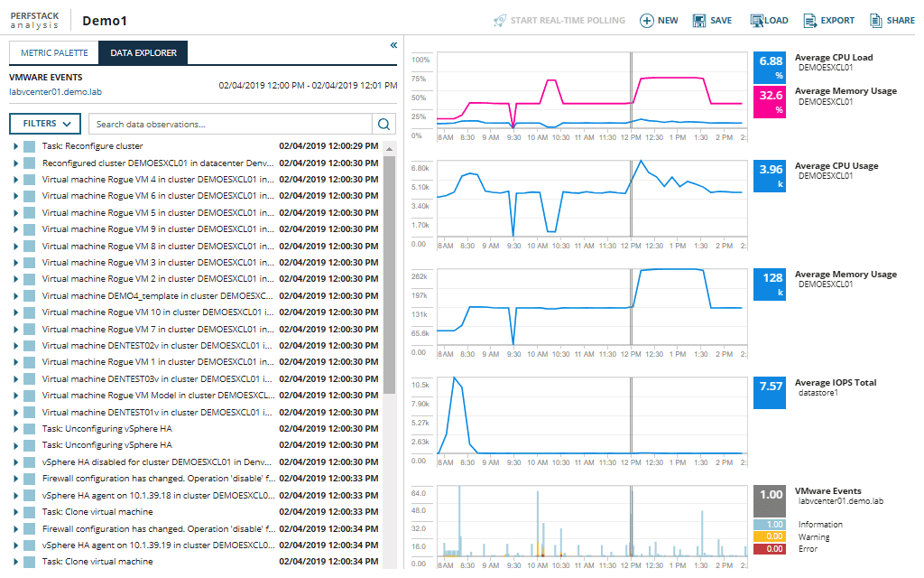
Task: Collapse the left panel with double chevron
Action: click(x=393, y=45)
